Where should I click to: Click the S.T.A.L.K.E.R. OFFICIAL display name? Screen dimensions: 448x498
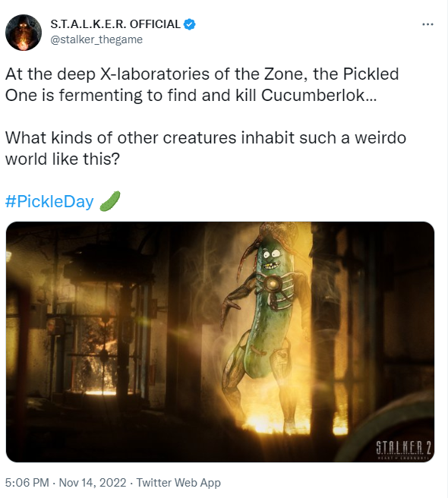tap(115, 24)
